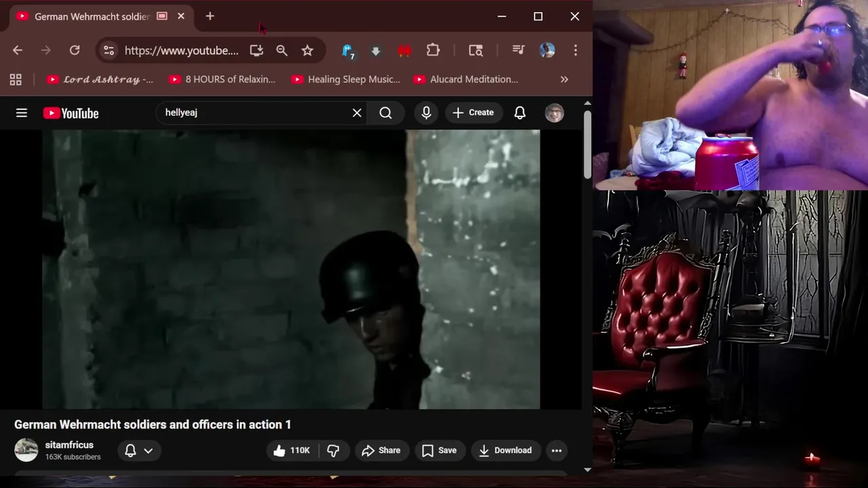This screenshot has height=488, width=868.
Task: Open the red extension icon
Action: [x=404, y=50]
